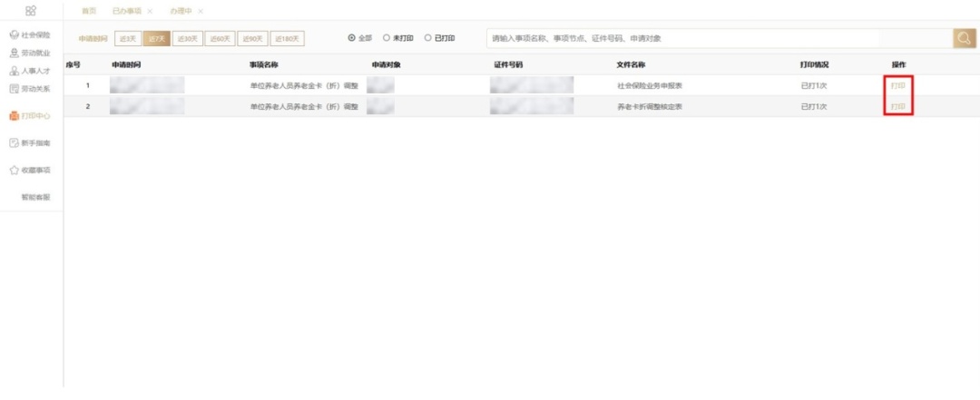This screenshot has width=980, height=400.
Task: Click the 申请时间 column header
Action: pos(126,64)
